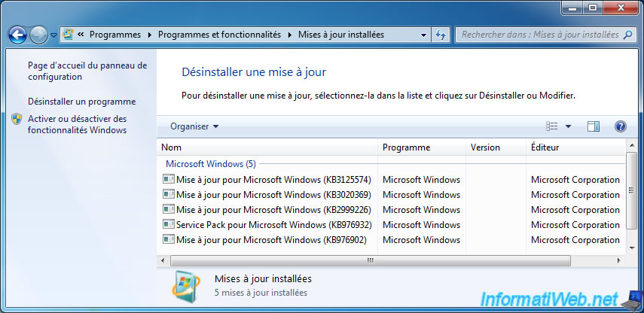Click the shield icon beside Activer ou désactiver
The height and width of the screenshot is (313, 644).
pos(17,119)
